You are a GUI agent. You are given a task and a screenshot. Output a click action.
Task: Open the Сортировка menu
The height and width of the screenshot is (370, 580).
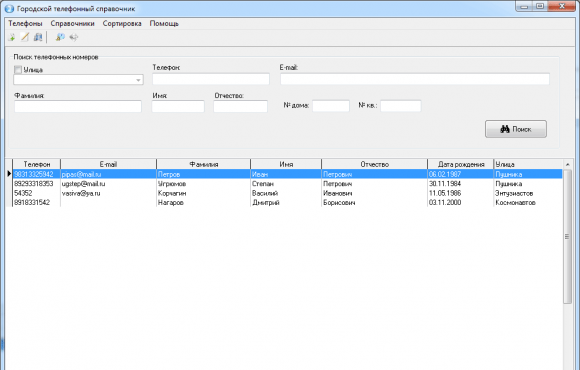tap(122, 23)
